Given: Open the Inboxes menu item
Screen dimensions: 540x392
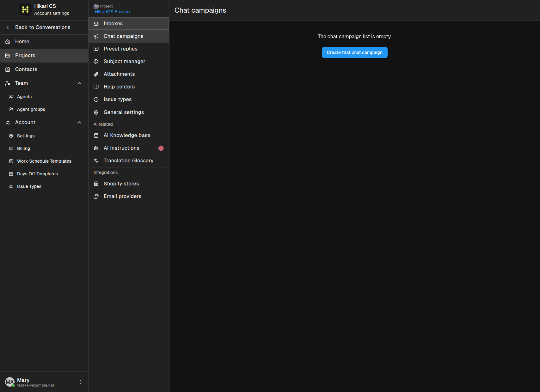Looking at the screenshot, I should click(x=129, y=24).
